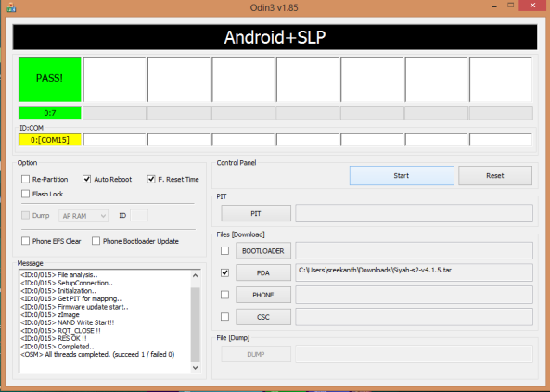Open the AP RAM dropdown
This screenshot has width=550, height=392.
[83, 216]
